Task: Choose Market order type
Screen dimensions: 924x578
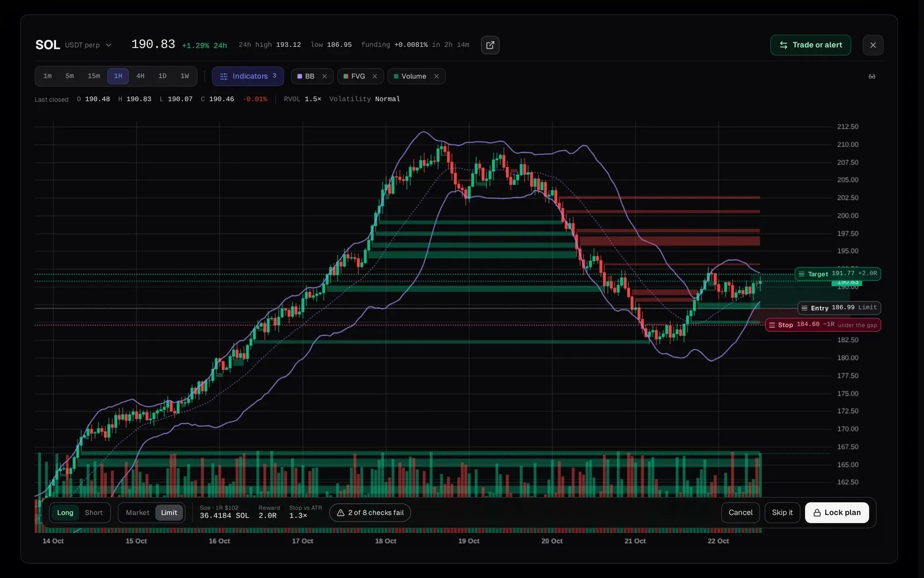Action: (x=137, y=513)
